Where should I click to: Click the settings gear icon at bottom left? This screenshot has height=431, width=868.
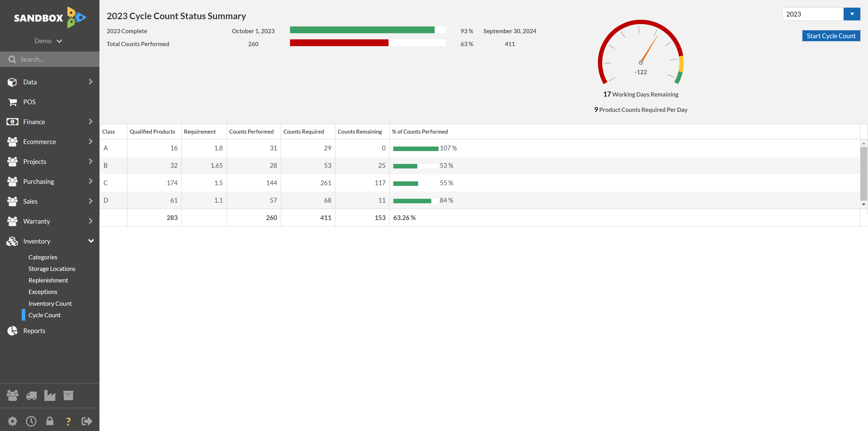coord(12,420)
